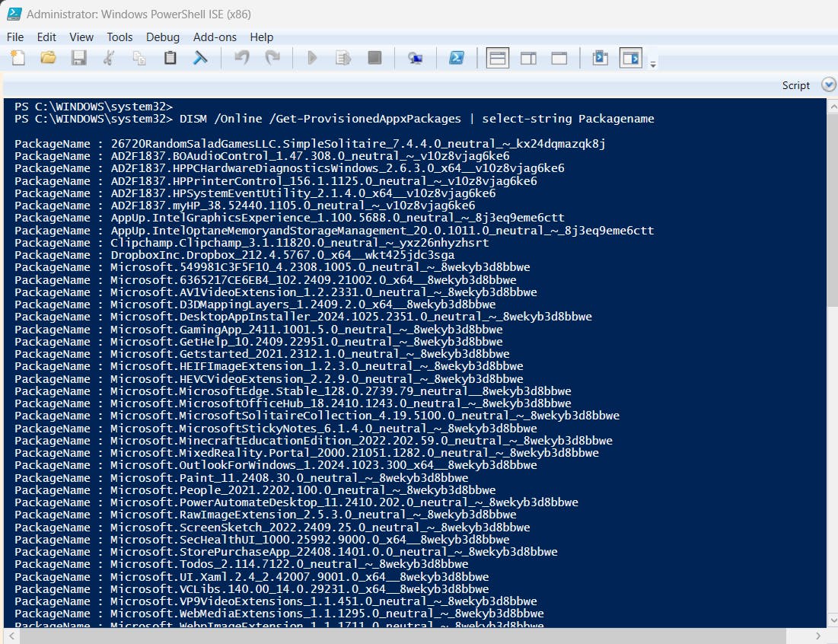The height and width of the screenshot is (644, 838).
Task: Open the Edit menu
Action: [x=46, y=37]
